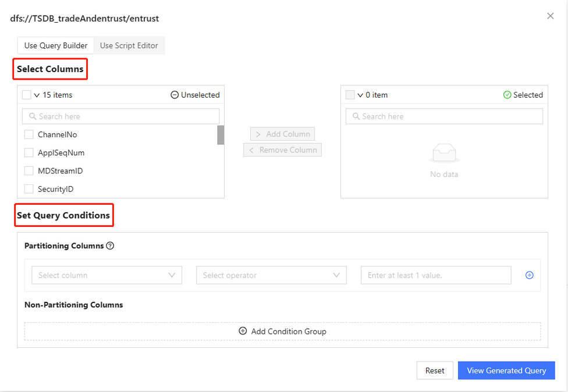This screenshot has height=392, width=568.
Task: Click the plus icon in Add Condition Group
Action: pyautogui.click(x=243, y=332)
